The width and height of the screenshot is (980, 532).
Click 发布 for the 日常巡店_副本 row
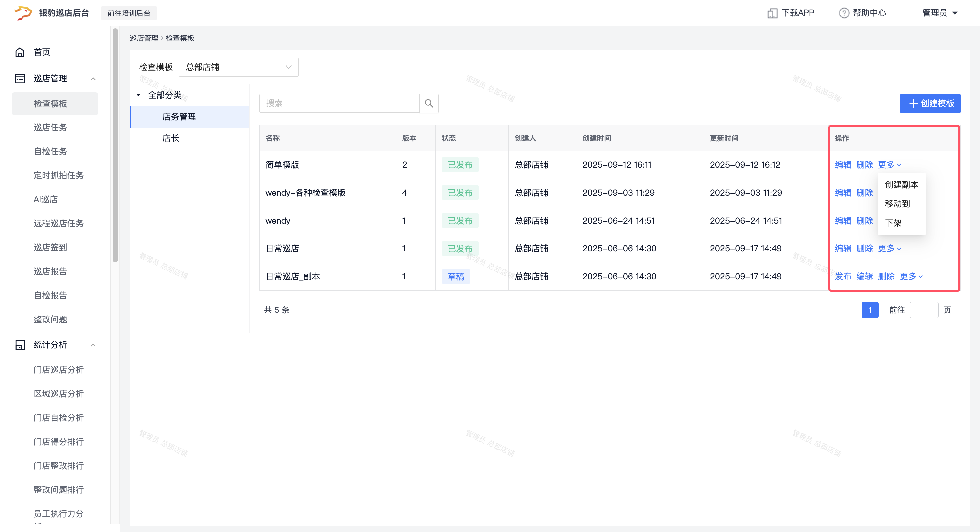(843, 276)
